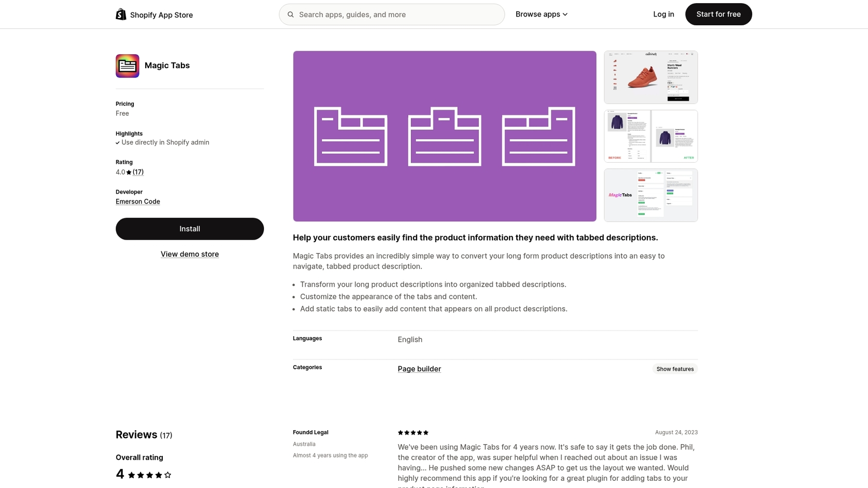The height and width of the screenshot is (488, 868).
Task: Click the magnifying glass search icon
Action: 291,14
